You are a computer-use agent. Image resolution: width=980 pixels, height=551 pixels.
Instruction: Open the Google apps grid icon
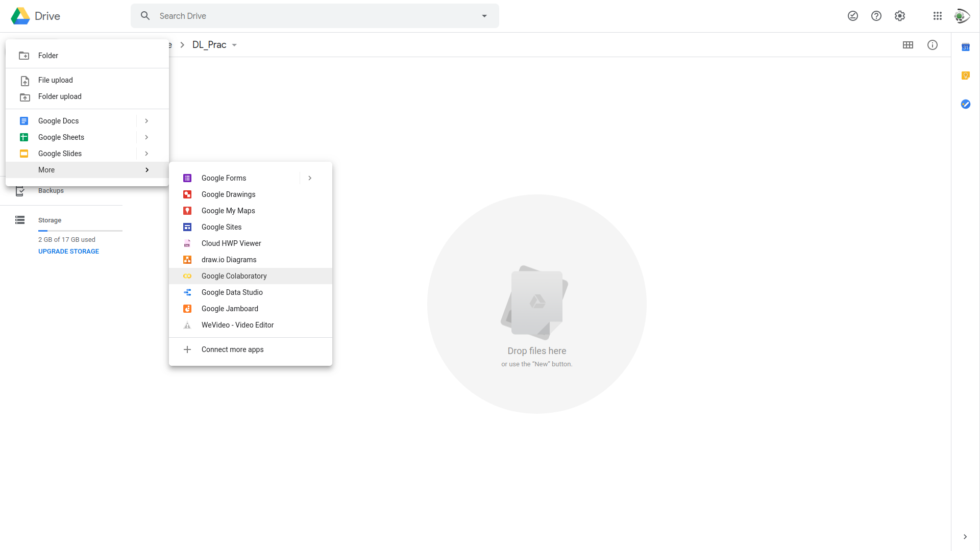click(x=937, y=16)
